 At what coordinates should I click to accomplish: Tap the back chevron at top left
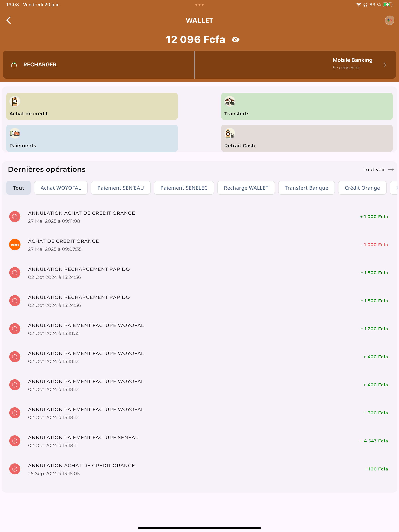(x=9, y=20)
